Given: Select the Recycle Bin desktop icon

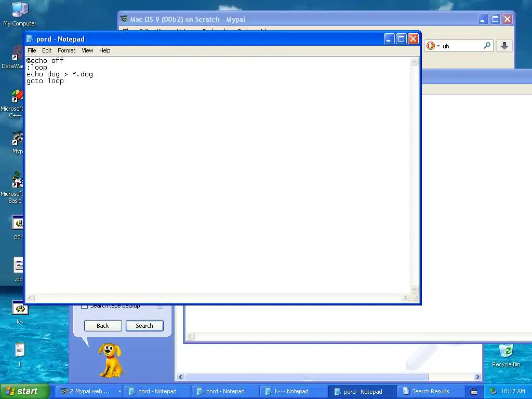Looking at the screenshot, I should [506, 355].
